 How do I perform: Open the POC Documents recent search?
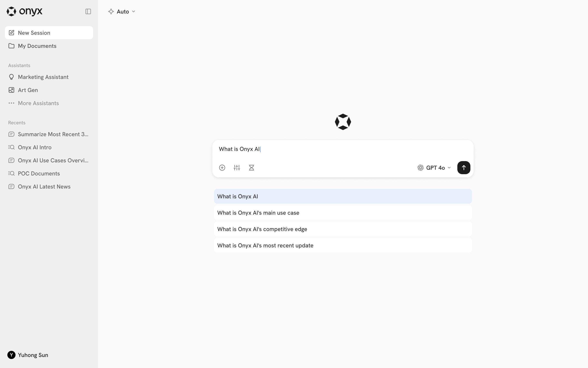[49, 174]
